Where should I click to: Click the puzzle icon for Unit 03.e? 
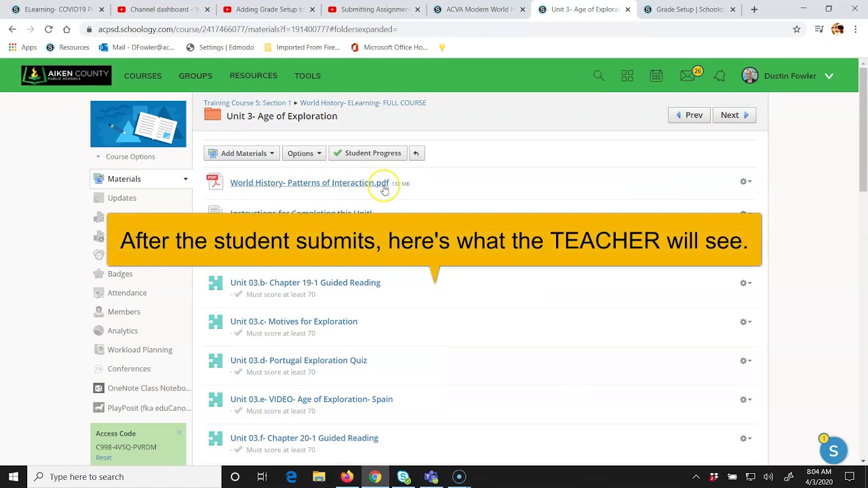pos(216,400)
